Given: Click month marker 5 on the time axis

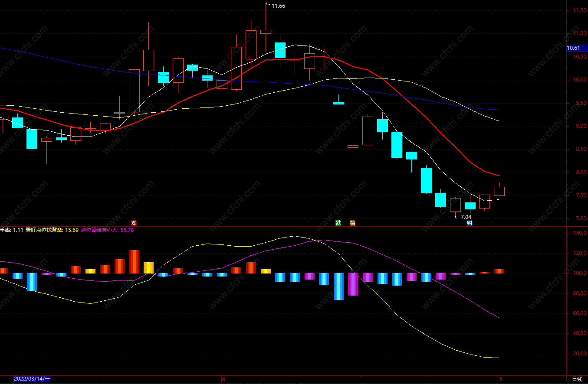Looking at the screenshot, I should 500,379.
